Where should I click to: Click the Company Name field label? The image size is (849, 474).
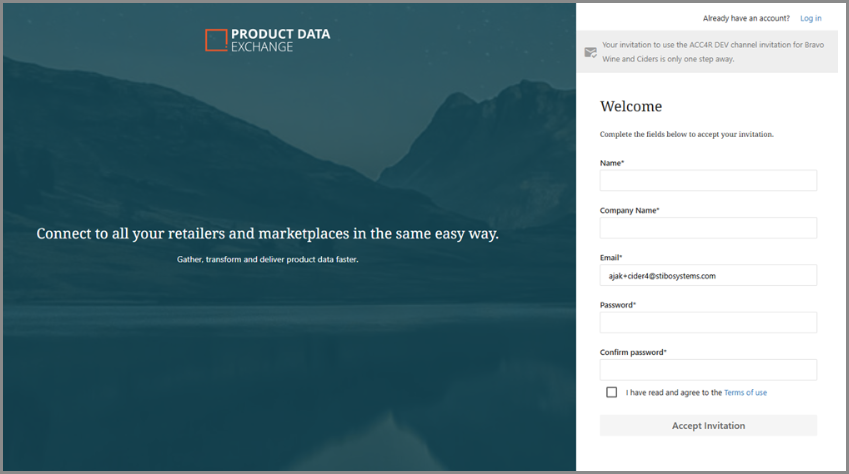(629, 210)
